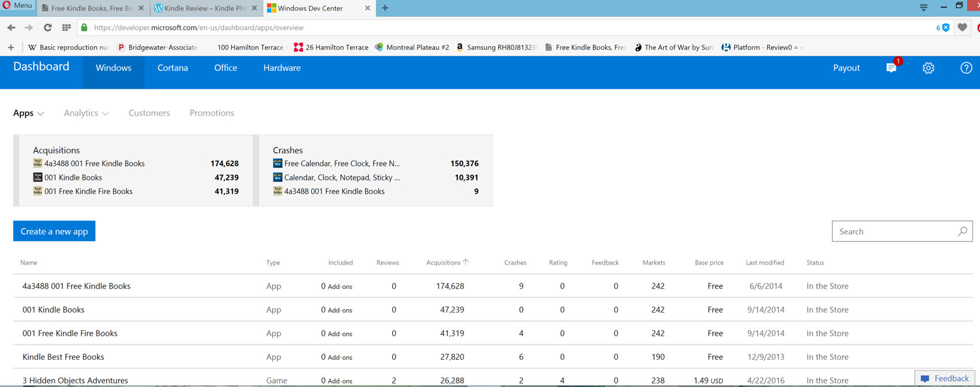Open Speed Dial grid icon
This screenshot has height=387, width=980.
click(66, 28)
